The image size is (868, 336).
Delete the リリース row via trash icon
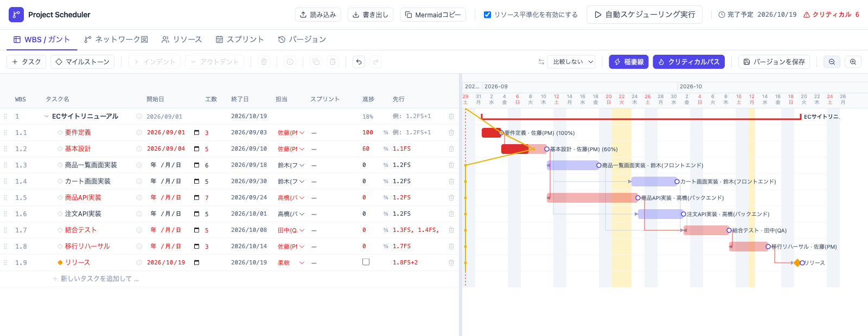pyautogui.click(x=451, y=262)
